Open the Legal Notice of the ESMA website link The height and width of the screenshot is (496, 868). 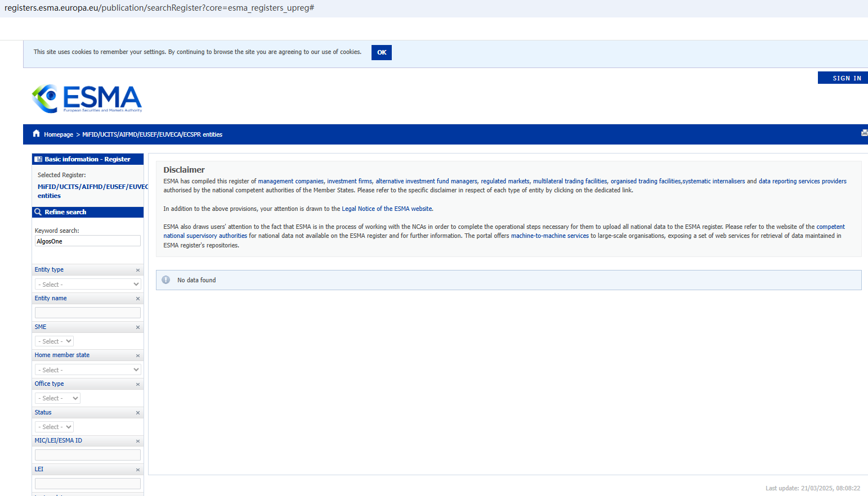tap(387, 209)
